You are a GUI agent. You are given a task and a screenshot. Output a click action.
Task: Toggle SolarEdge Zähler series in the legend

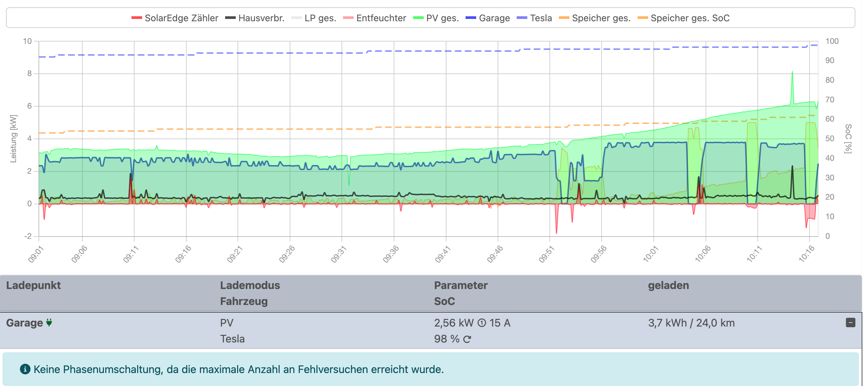[x=181, y=18]
